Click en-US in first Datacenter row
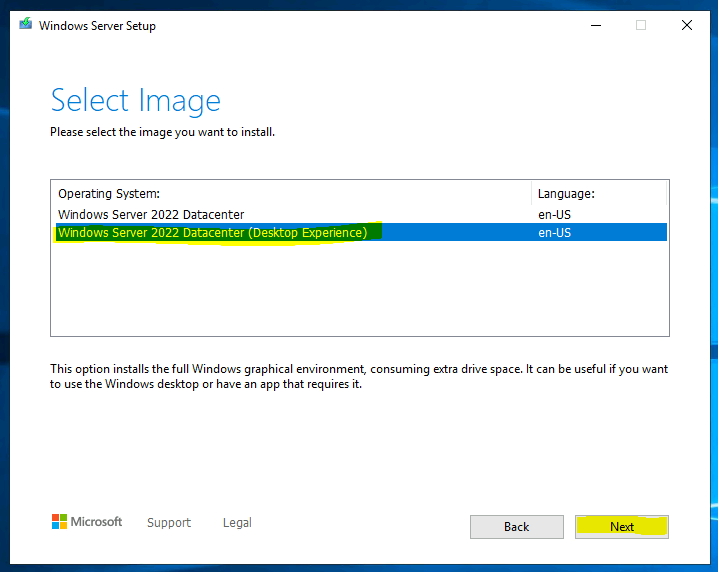Image resolution: width=718 pixels, height=572 pixels. click(x=555, y=215)
